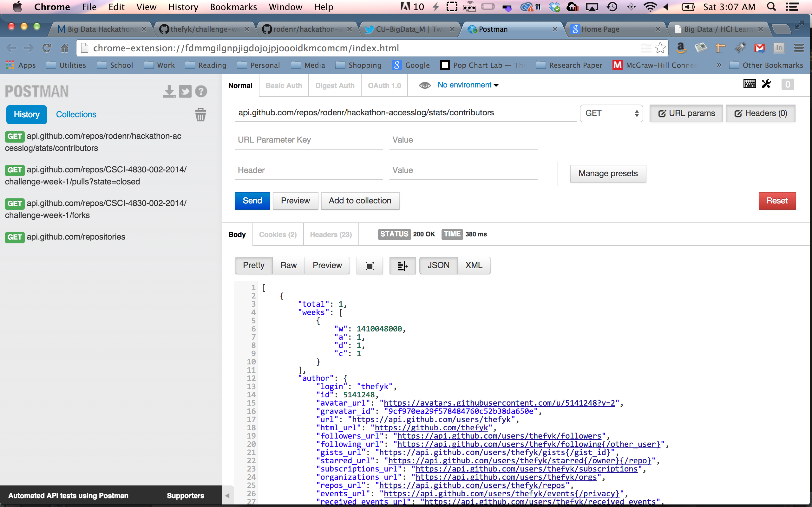
Task: Switch to the Collections tab
Action: coord(76,114)
